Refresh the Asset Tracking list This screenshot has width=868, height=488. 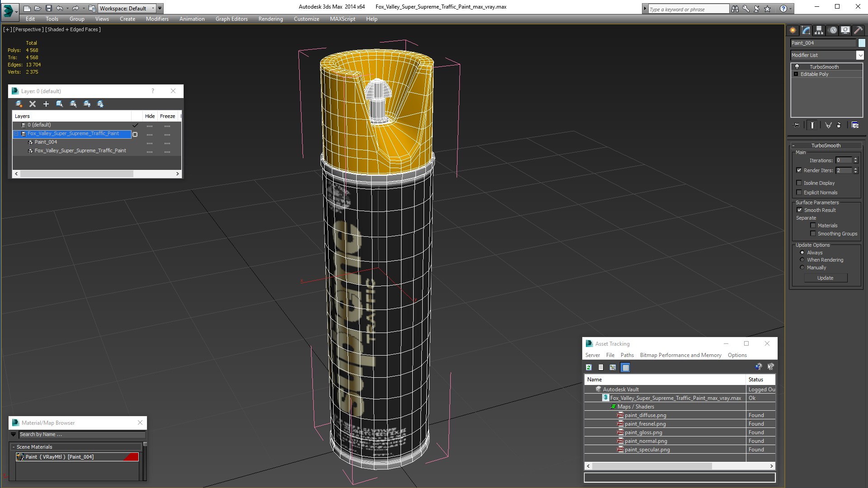pyautogui.click(x=589, y=367)
